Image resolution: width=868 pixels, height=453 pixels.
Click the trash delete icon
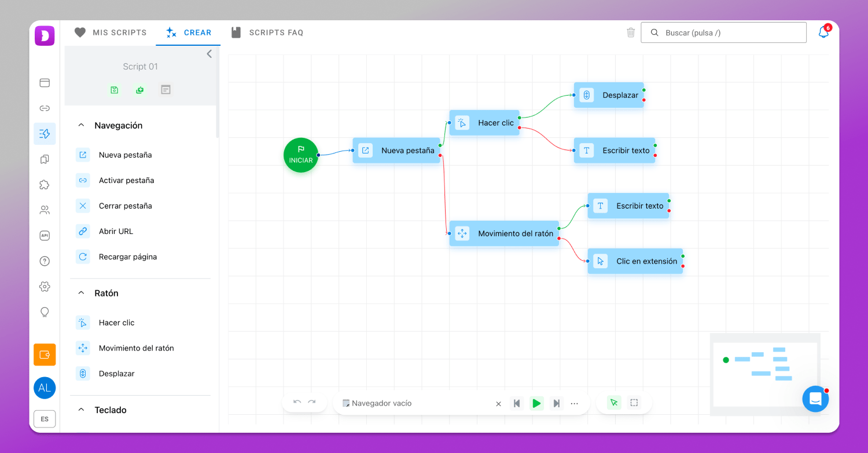631,32
